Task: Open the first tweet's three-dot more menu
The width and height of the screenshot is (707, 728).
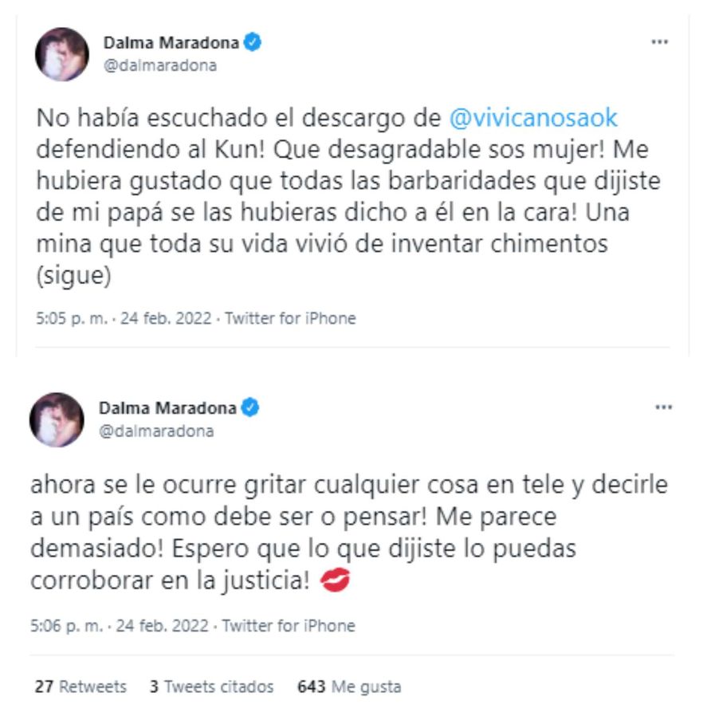Action: click(x=659, y=42)
